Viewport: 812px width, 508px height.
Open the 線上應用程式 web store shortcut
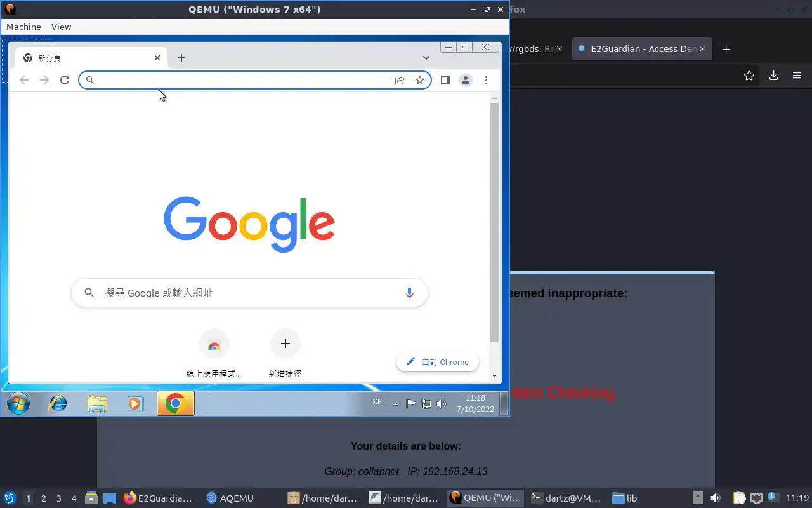pos(214,352)
